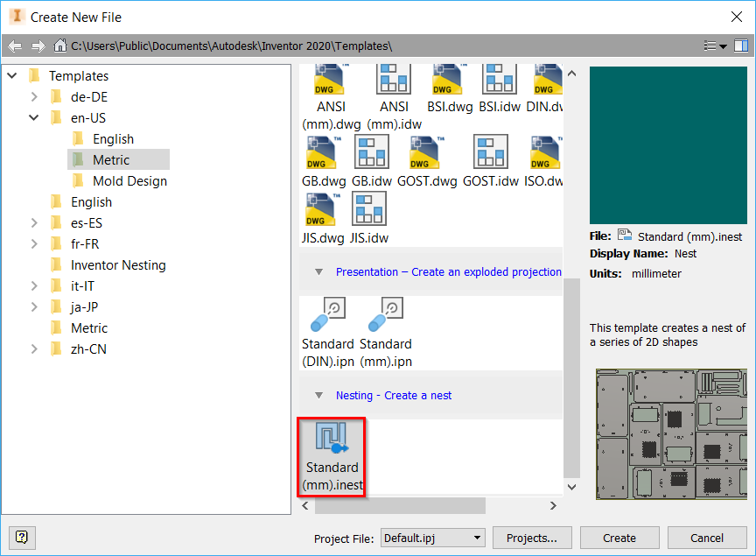Image resolution: width=756 pixels, height=556 pixels.
Task: Select the English folder under en-US
Action: (x=113, y=139)
